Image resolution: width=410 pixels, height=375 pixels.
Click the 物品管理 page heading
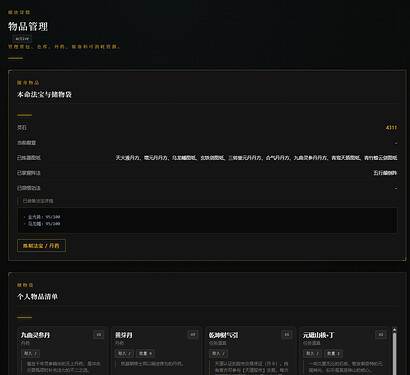tap(28, 26)
